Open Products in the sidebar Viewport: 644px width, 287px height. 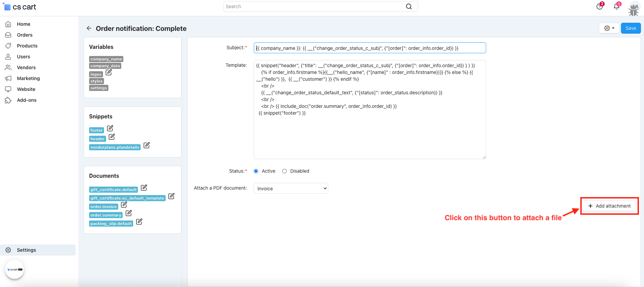pos(27,46)
